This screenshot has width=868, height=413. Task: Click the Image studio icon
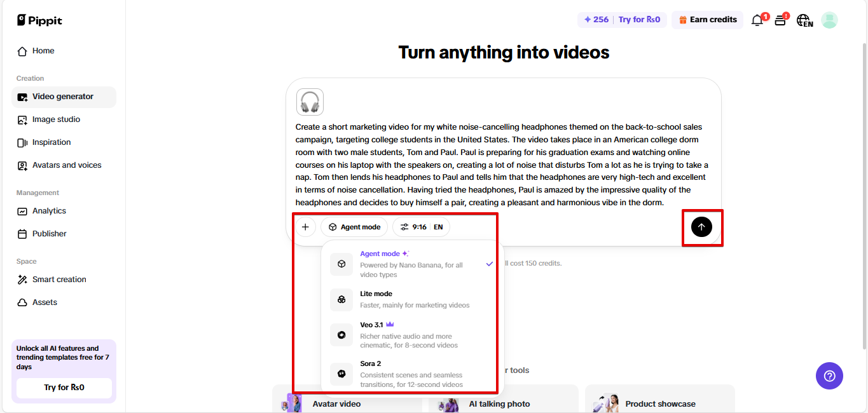22,119
